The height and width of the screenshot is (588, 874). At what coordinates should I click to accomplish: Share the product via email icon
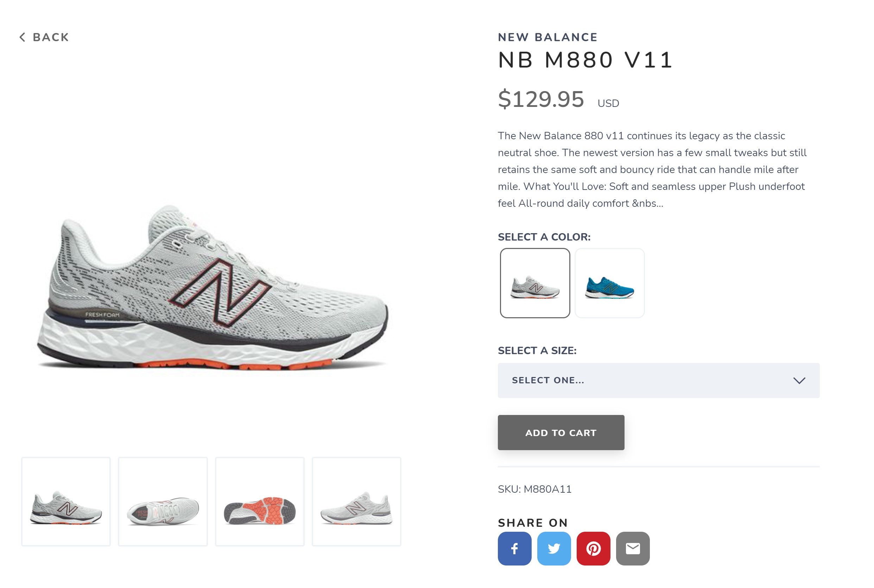[x=632, y=548]
